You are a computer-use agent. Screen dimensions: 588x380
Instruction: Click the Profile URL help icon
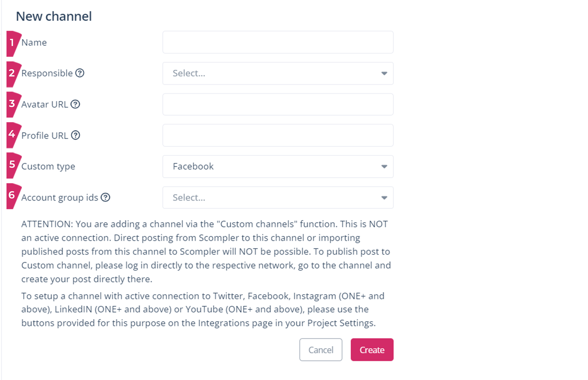click(75, 135)
